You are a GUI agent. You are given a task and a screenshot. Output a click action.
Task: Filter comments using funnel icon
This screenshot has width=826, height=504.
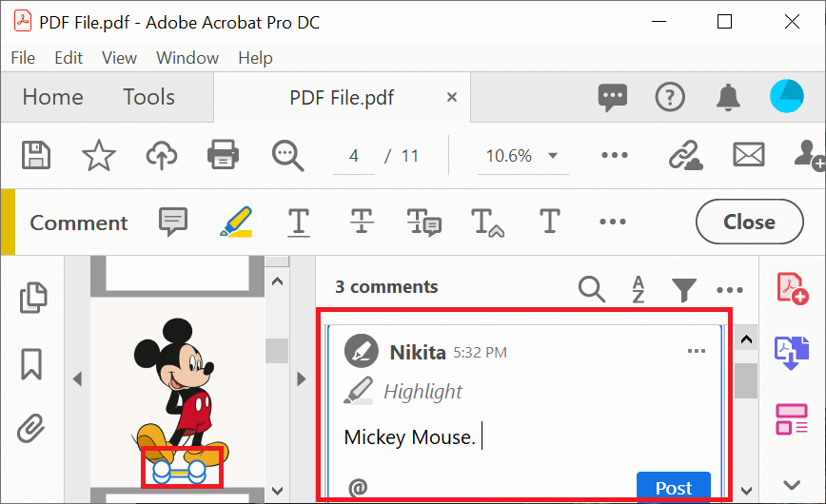[683, 288]
